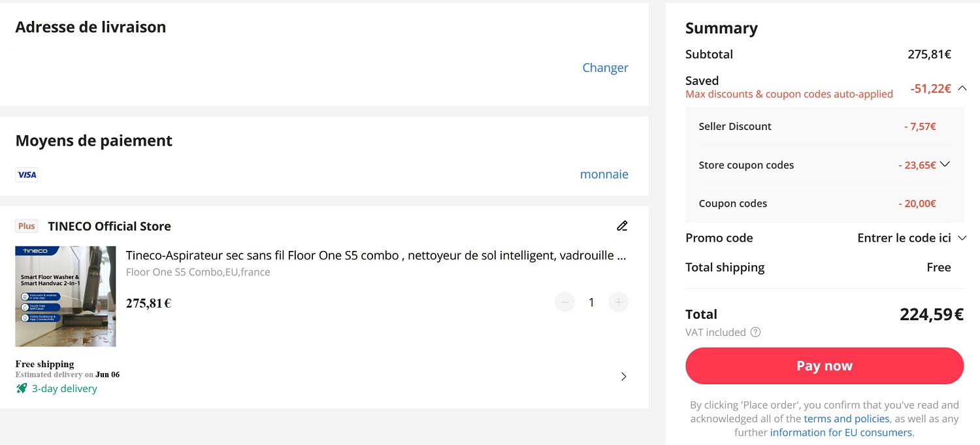Click the saved amount -51,22€
This screenshot has width=980, height=445.
click(x=930, y=88)
